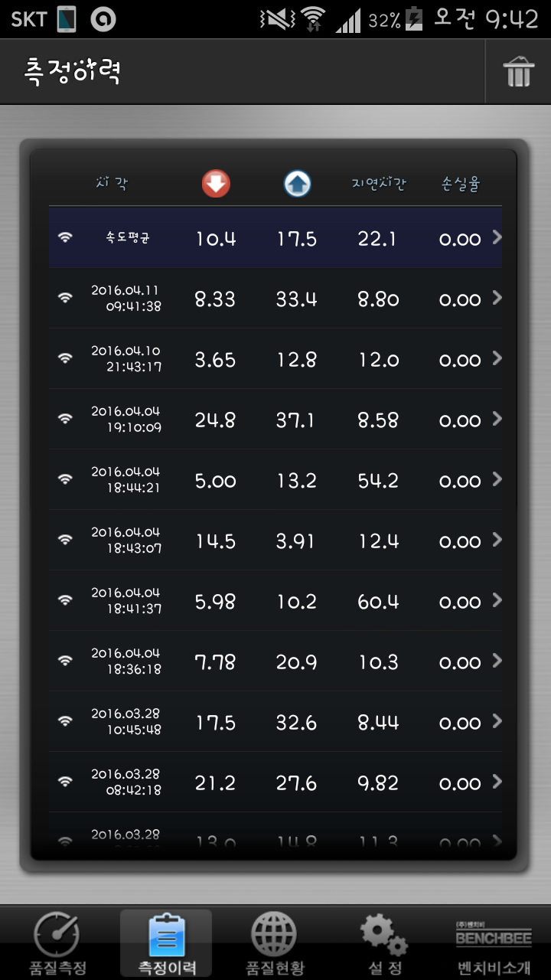The height and width of the screenshot is (980, 551).
Task: Open 벤치비소개 BENCHBEE logo tab
Action: click(494, 943)
